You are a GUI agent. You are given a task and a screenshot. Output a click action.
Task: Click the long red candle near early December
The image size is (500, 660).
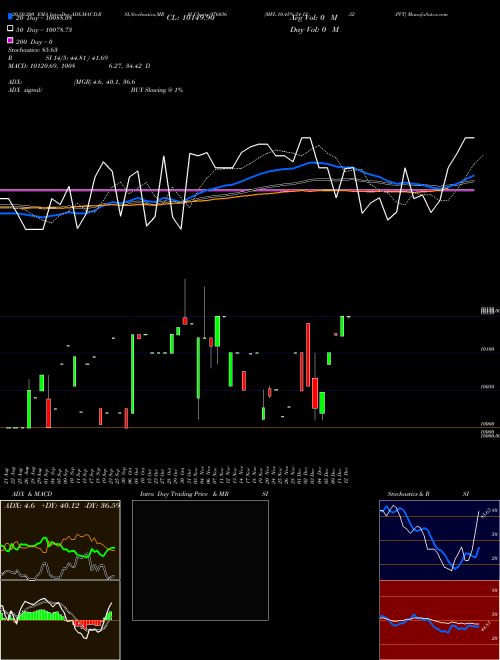308,354
